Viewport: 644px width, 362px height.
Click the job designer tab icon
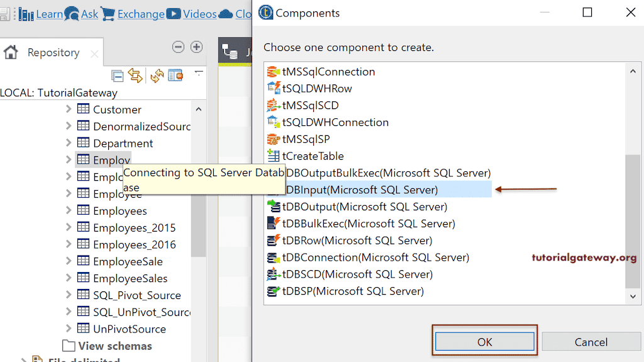(x=230, y=52)
